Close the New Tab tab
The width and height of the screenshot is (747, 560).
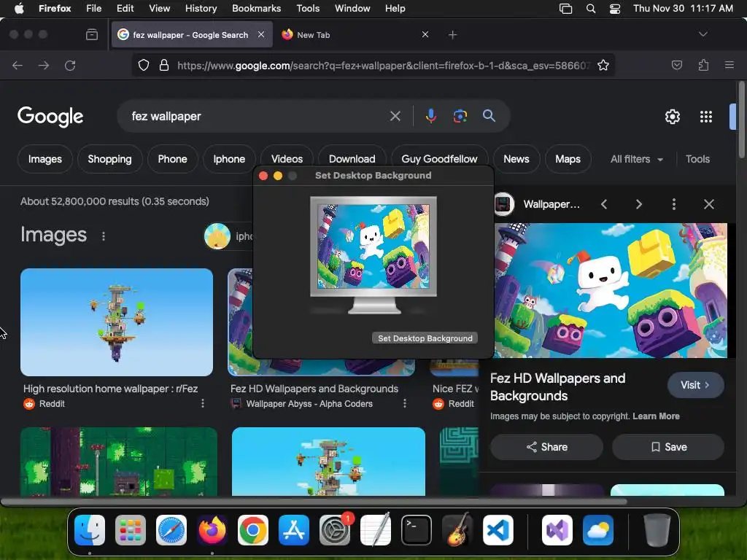pyautogui.click(x=425, y=34)
